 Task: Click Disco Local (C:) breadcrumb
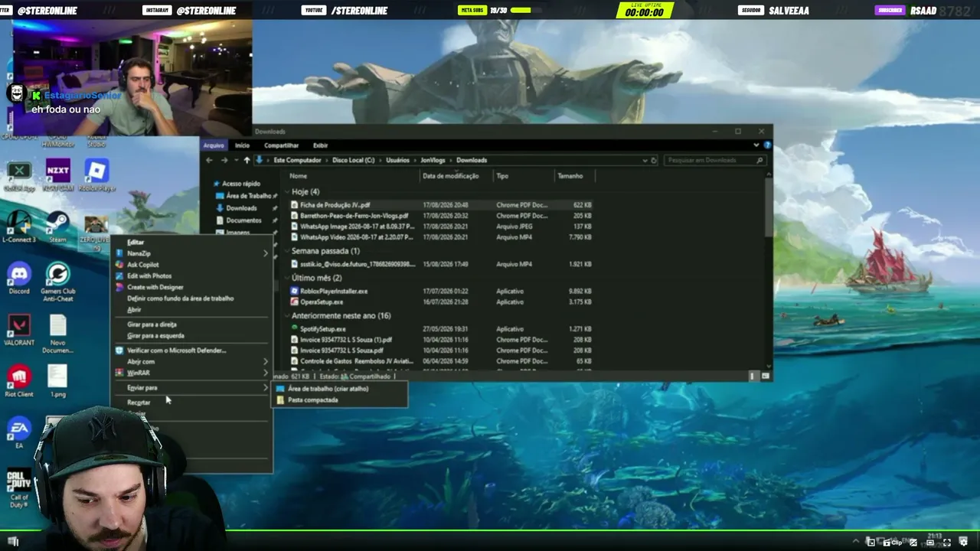pos(354,160)
